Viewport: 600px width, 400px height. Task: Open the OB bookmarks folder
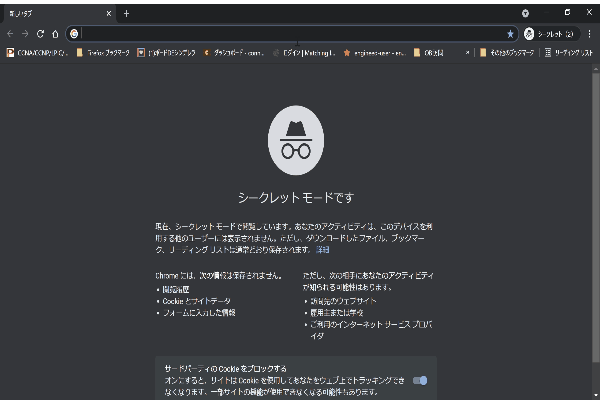pyautogui.click(x=429, y=53)
